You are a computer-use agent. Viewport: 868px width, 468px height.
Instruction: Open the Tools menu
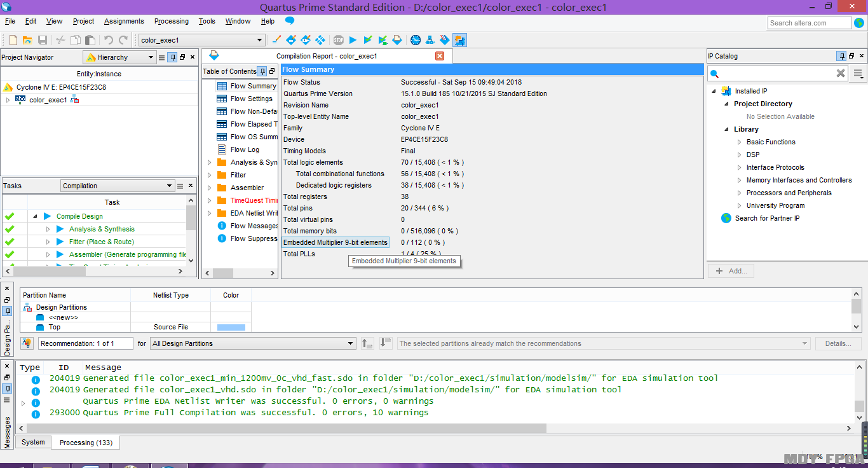(x=207, y=21)
